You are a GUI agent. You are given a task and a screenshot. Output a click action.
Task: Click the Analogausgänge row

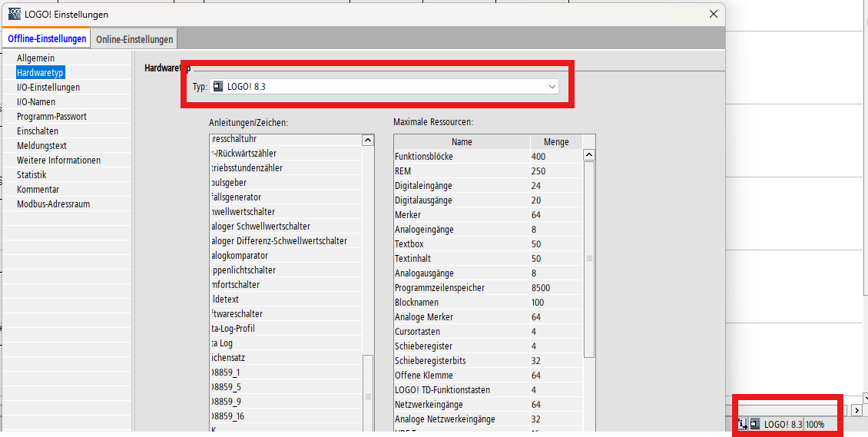(489, 273)
